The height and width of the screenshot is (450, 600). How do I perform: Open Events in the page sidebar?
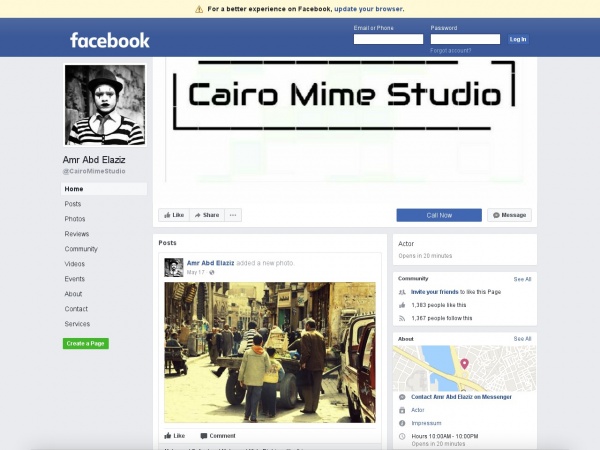pyautogui.click(x=75, y=279)
